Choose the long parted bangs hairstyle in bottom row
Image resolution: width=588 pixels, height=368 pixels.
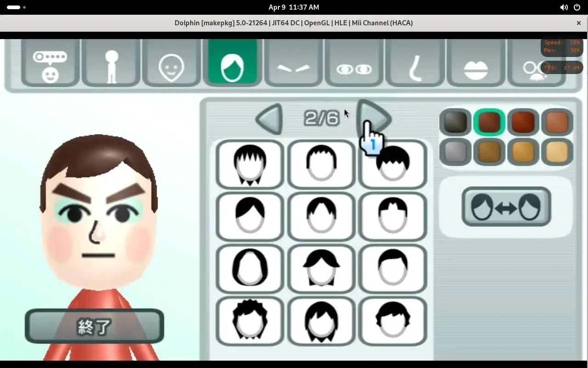[321, 321]
